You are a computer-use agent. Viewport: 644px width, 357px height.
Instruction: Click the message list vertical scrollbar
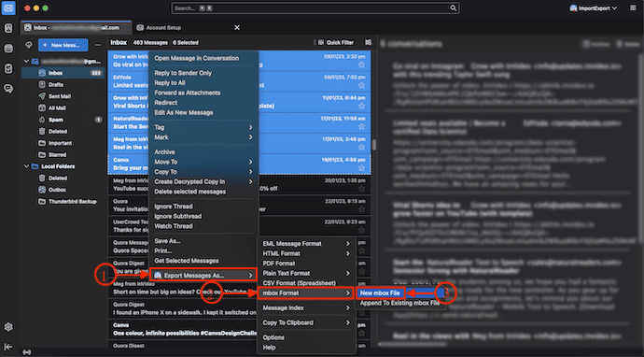373,145
